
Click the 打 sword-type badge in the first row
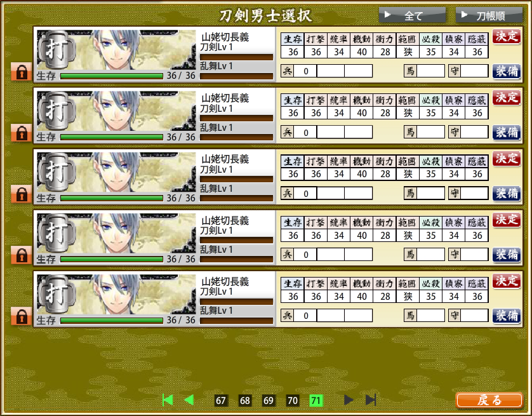[x=56, y=50]
